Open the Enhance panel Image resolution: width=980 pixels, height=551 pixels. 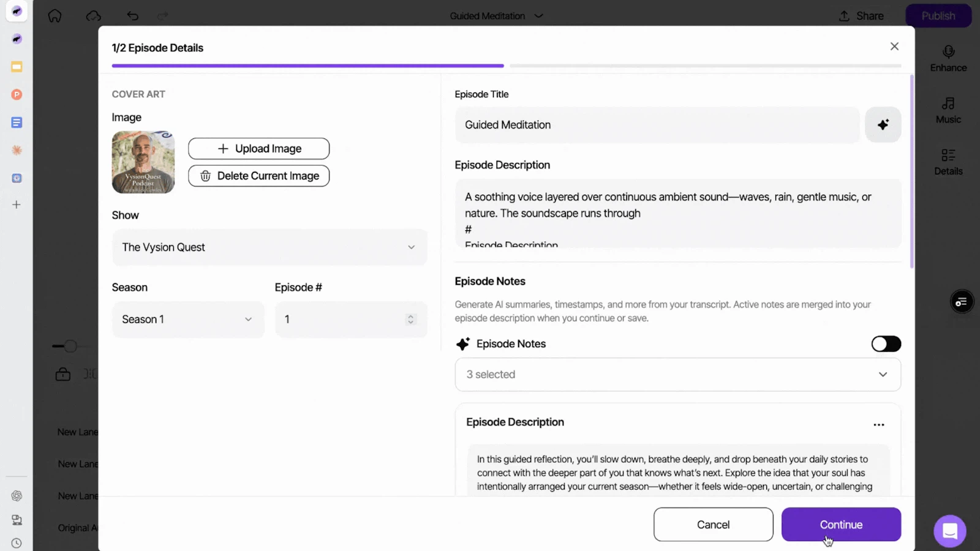(948, 58)
